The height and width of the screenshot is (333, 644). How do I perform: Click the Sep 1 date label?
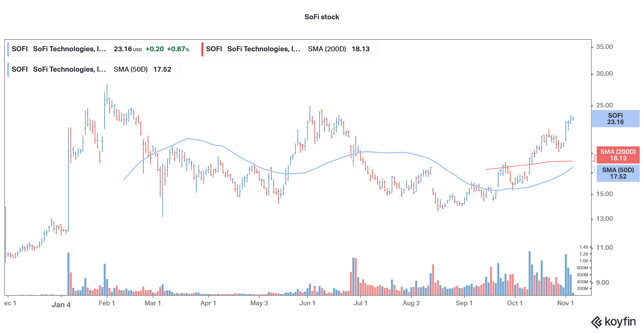(464, 303)
